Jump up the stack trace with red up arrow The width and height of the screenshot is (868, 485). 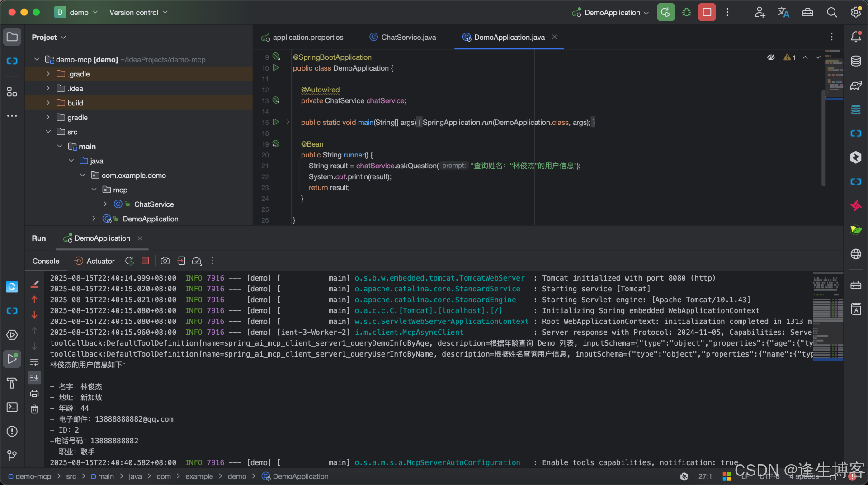[34, 299]
